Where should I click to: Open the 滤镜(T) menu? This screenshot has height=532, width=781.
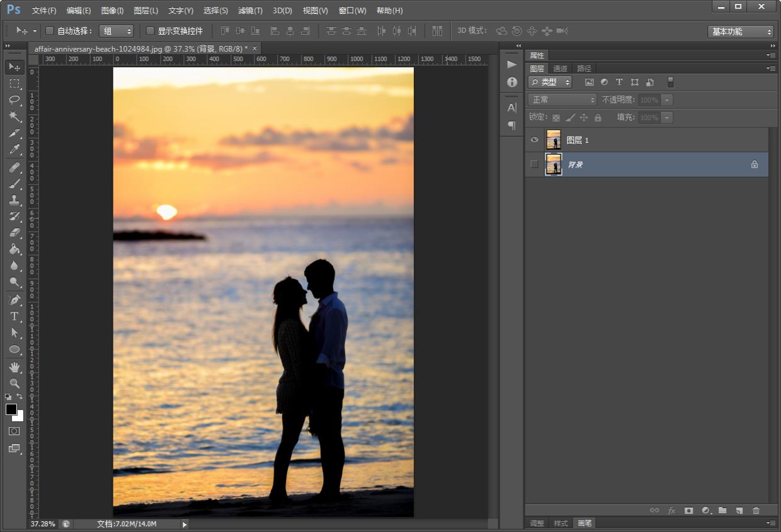pyautogui.click(x=250, y=11)
